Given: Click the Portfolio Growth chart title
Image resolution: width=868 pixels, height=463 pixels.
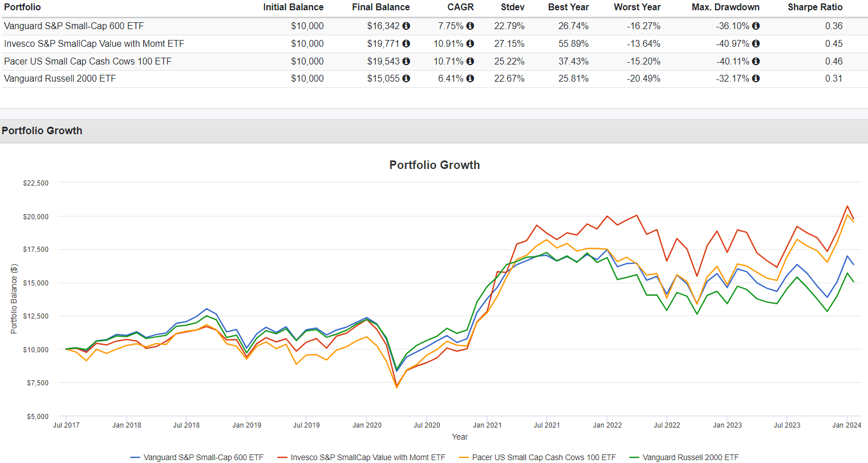Looking at the screenshot, I should (x=435, y=165).
